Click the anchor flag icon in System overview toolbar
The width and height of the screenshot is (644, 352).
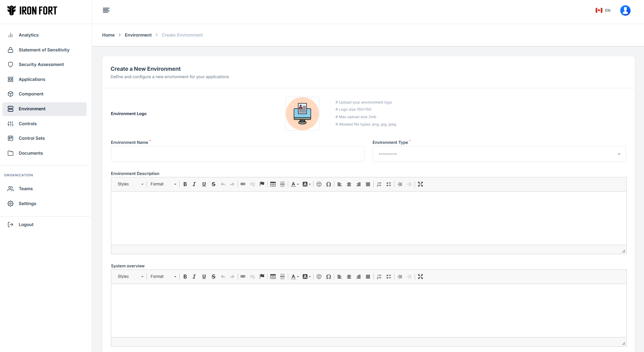click(262, 277)
